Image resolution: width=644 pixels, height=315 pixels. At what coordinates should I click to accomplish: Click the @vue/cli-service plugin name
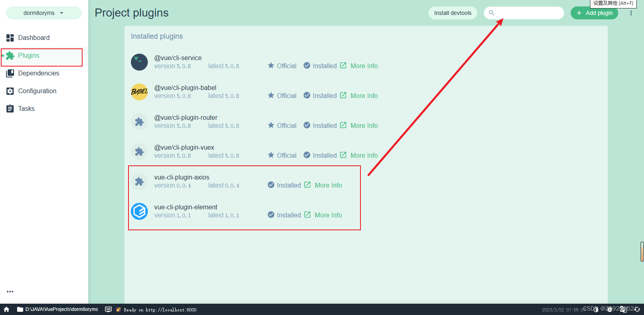[x=178, y=58]
